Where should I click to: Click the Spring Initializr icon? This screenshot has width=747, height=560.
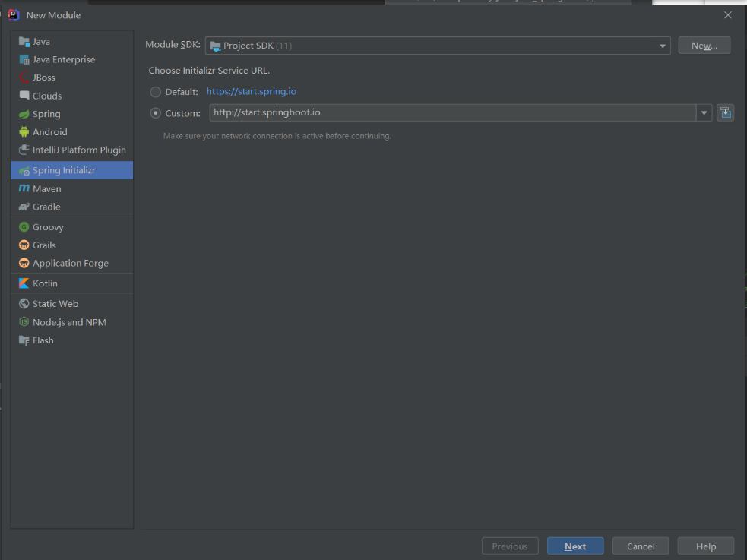click(x=24, y=170)
